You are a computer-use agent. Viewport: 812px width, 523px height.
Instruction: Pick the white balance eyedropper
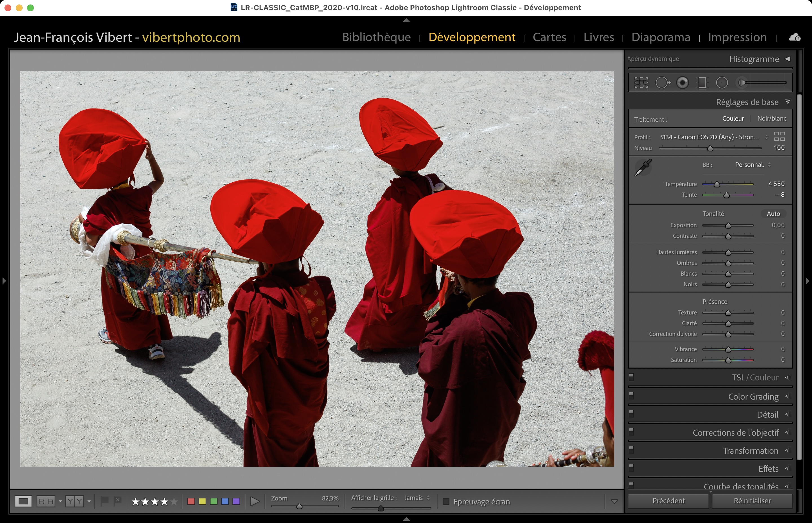tap(643, 167)
